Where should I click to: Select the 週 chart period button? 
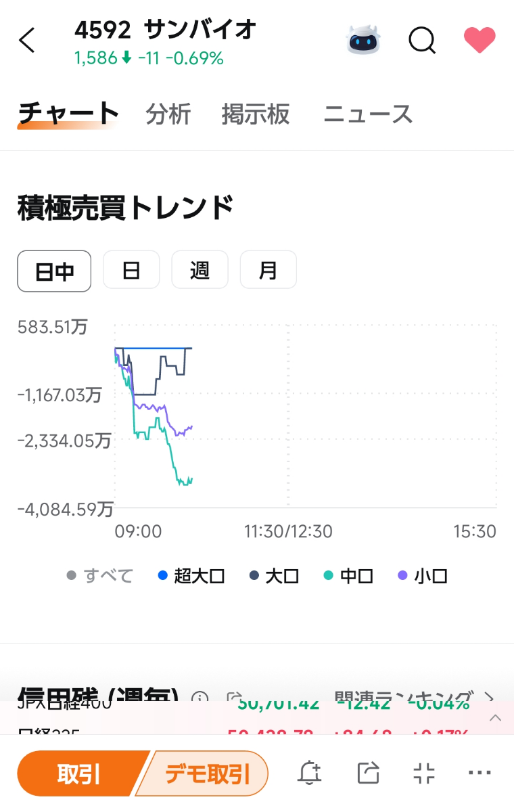(200, 270)
